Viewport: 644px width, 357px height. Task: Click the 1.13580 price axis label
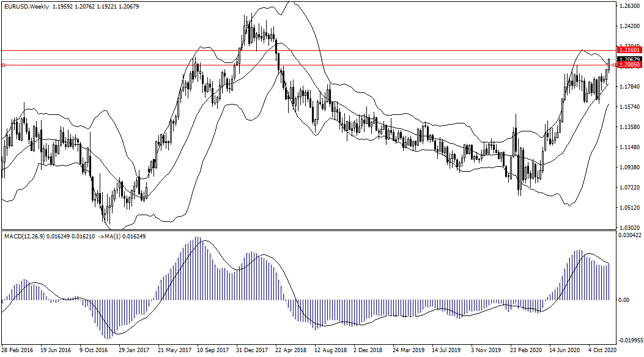[x=629, y=128]
